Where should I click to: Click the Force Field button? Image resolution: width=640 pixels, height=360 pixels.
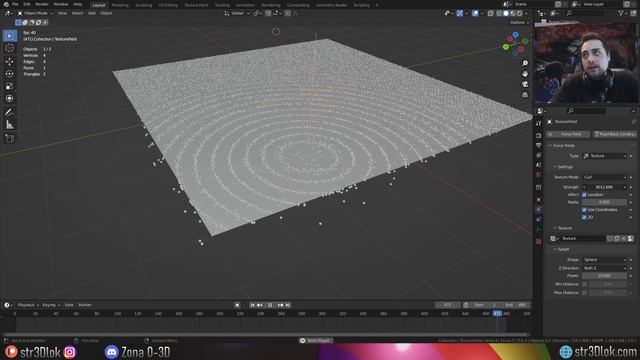[568, 134]
